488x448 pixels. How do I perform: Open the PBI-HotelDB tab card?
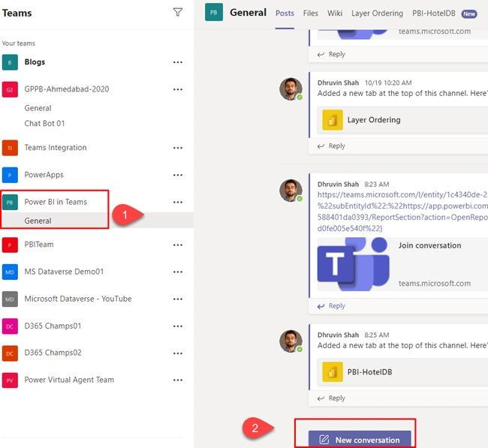click(402, 371)
